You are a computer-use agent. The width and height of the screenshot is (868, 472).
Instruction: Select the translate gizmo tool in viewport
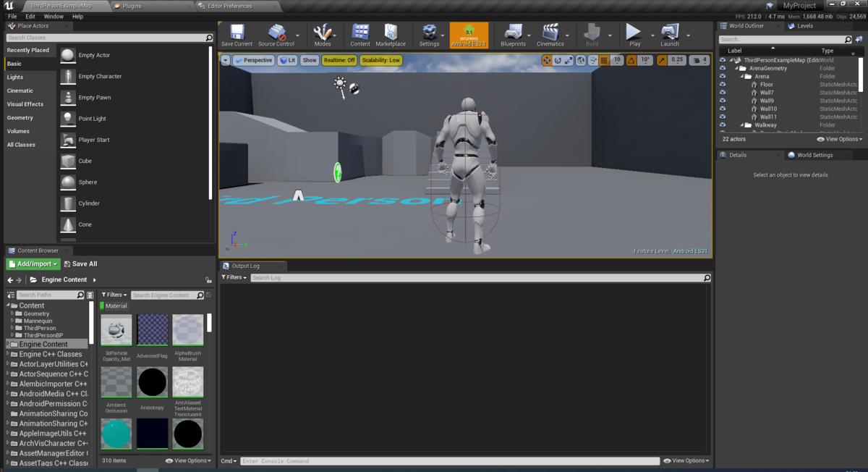(x=547, y=61)
